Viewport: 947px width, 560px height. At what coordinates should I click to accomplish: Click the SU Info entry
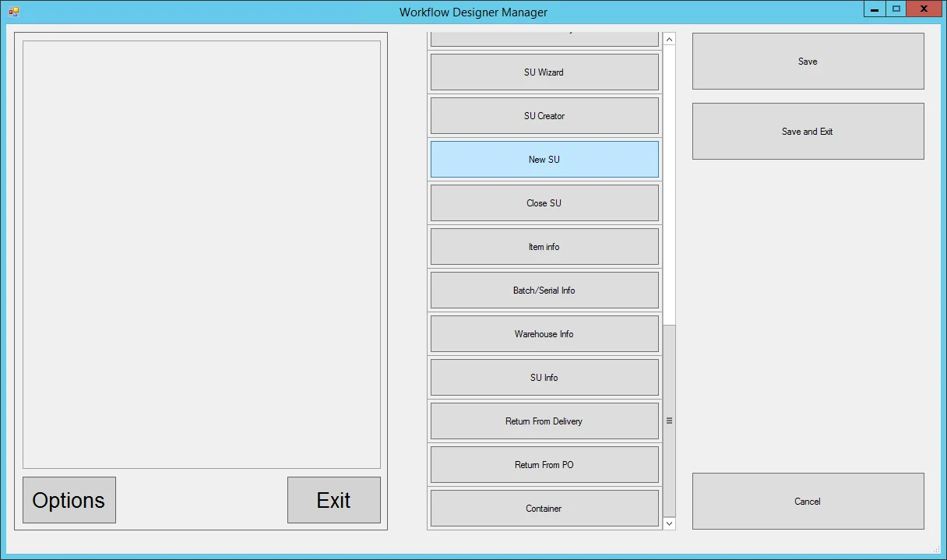pyautogui.click(x=544, y=377)
